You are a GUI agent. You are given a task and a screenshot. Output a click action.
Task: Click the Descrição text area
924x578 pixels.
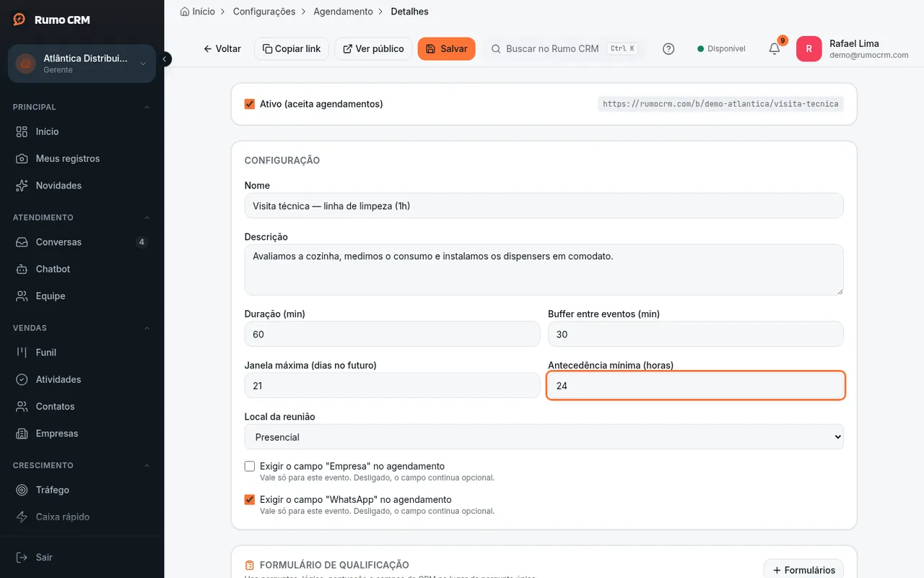pyautogui.click(x=544, y=269)
